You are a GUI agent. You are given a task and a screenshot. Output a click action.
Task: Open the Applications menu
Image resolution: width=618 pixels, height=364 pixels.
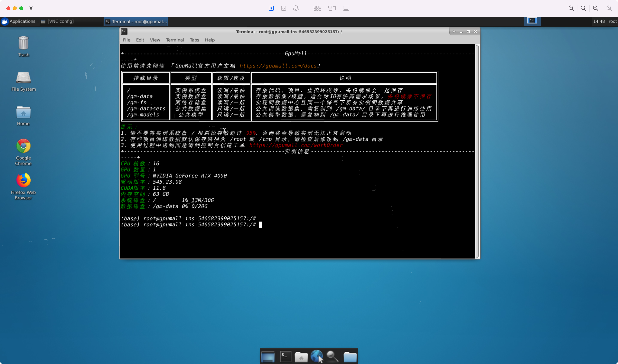19,21
